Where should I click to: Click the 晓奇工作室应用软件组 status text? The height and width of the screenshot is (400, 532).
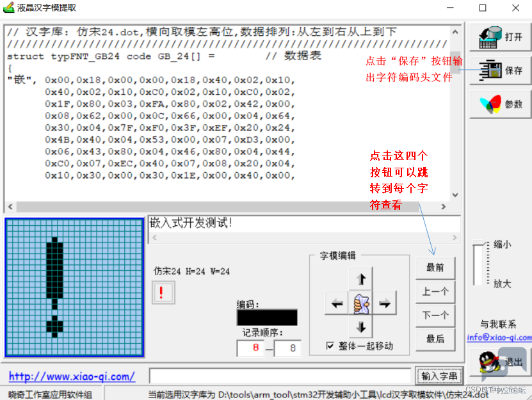(50, 395)
